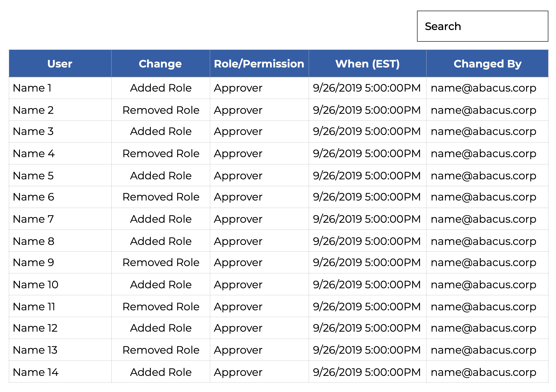
Task: Sort by the Change column header
Action: (x=160, y=64)
